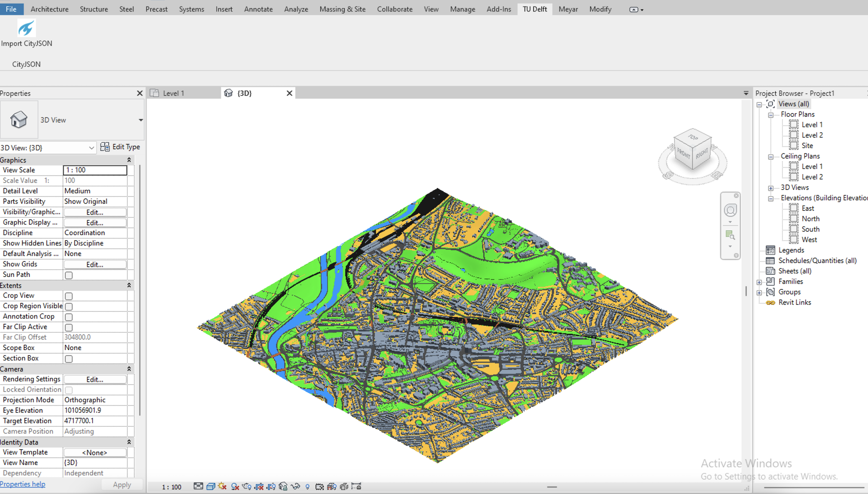The image size is (868, 494).
Task: Select the North elevation in Project Browser
Action: point(810,219)
